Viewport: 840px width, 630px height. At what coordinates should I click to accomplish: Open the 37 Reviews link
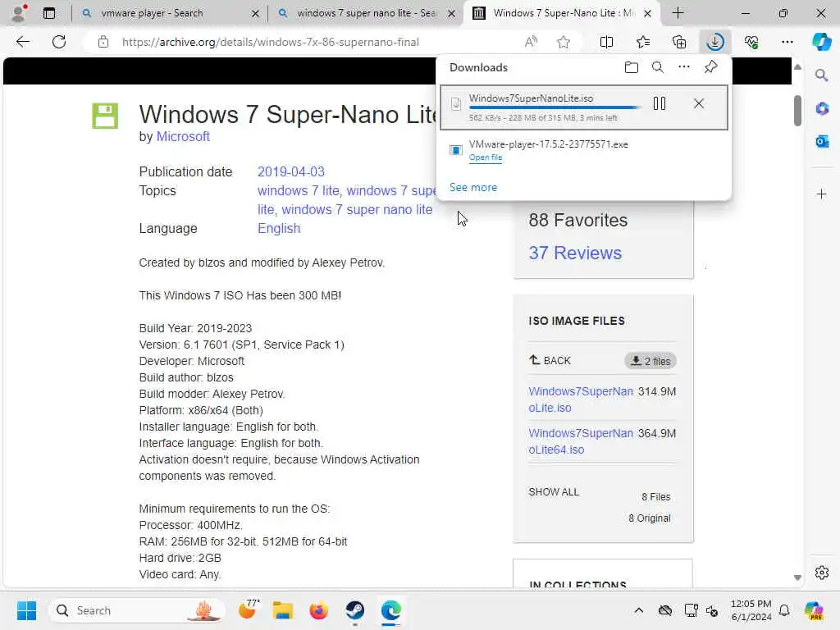(575, 253)
